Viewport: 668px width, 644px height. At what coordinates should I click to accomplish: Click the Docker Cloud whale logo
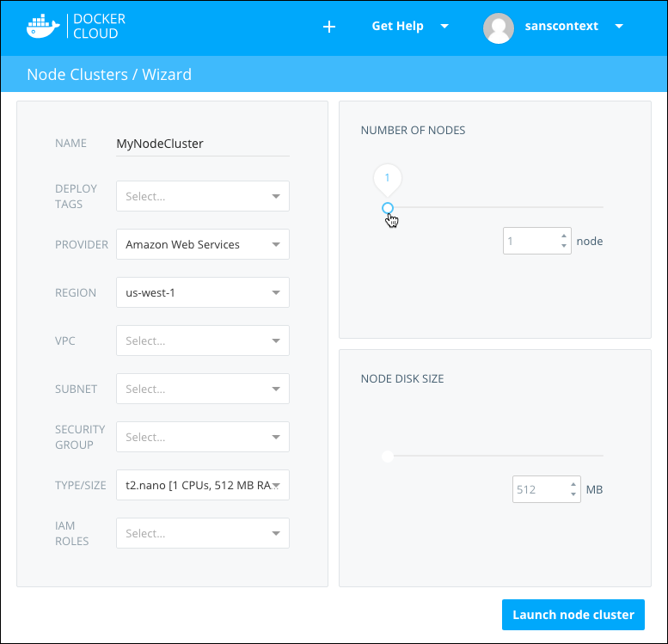pos(43,27)
